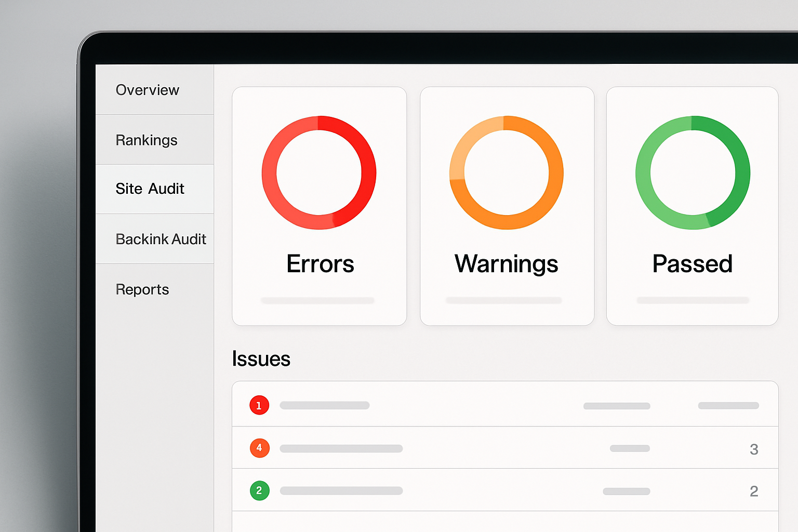
Task: Select the green issue badge numbered 2
Action: click(259, 490)
